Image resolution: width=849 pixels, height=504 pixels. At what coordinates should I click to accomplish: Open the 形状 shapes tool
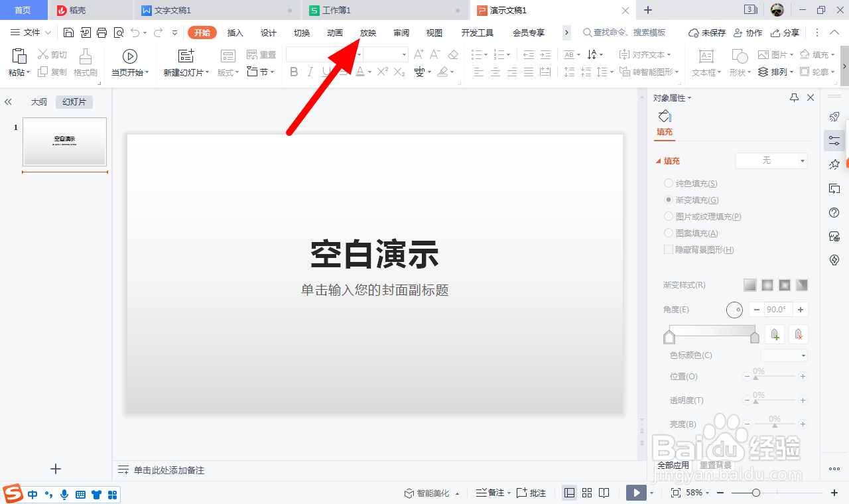click(x=738, y=64)
